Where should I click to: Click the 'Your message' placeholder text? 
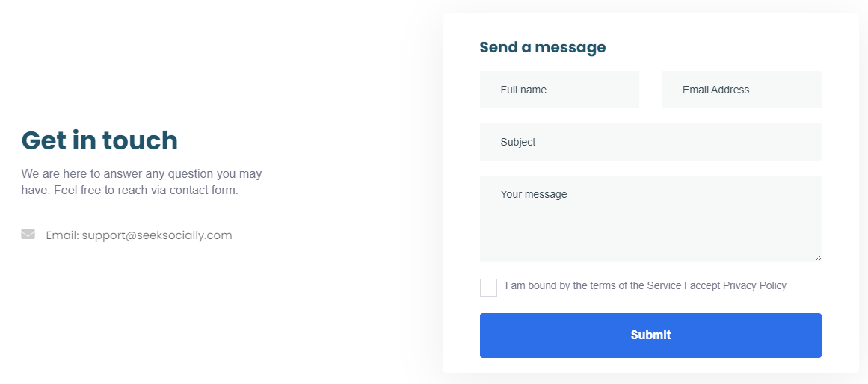point(534,194)
